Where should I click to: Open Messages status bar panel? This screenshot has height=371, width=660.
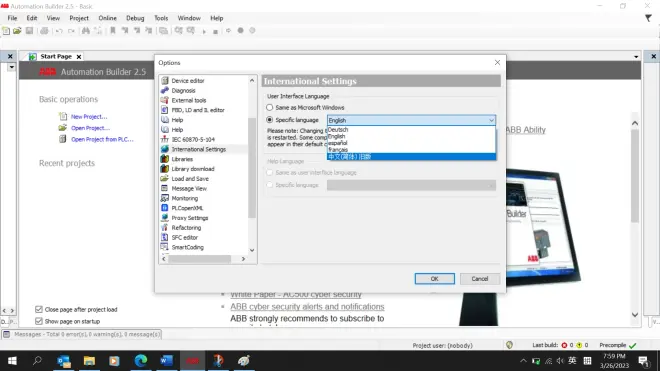point(82,334)
